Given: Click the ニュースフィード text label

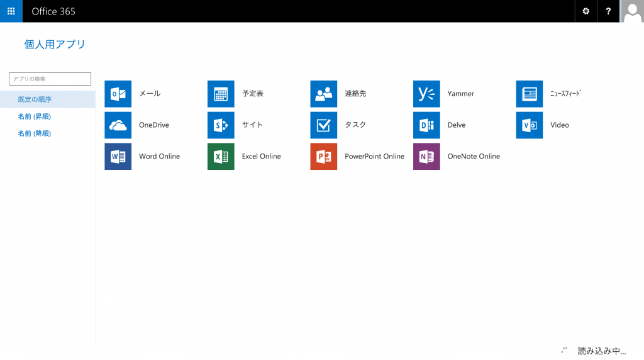Looking at the screenshot, I should pyautogui.click(x=565, y=94).
